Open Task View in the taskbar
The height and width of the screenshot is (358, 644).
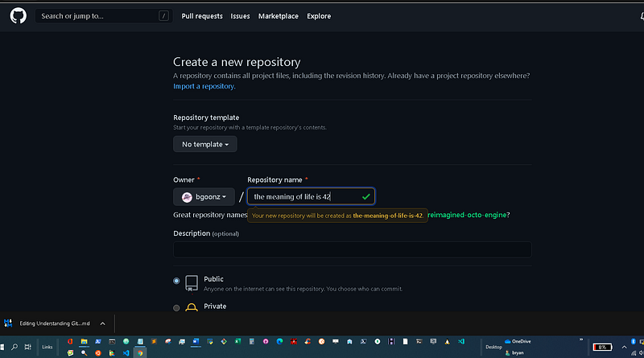27,347
